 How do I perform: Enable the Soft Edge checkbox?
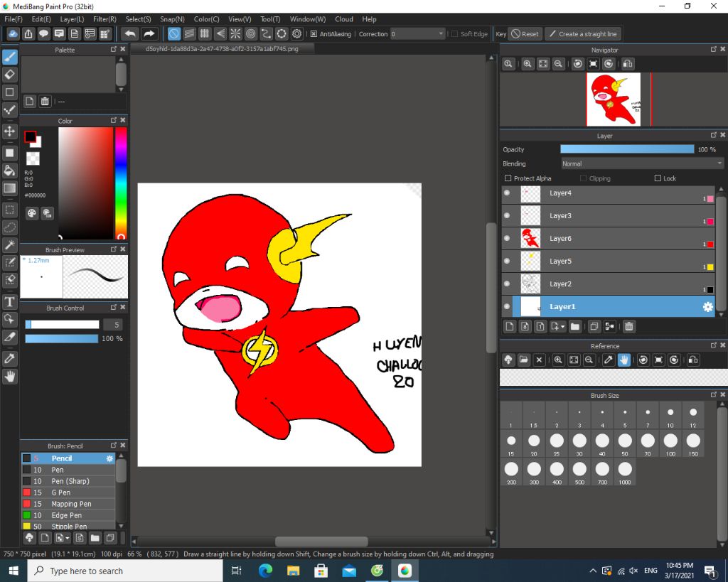tap(455, 34)
